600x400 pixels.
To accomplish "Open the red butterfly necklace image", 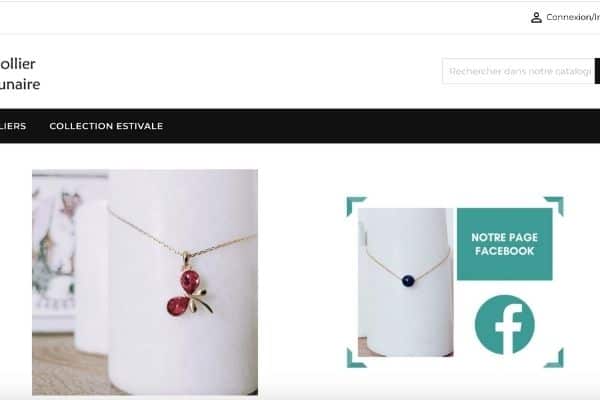I will (x=145, y=282).
